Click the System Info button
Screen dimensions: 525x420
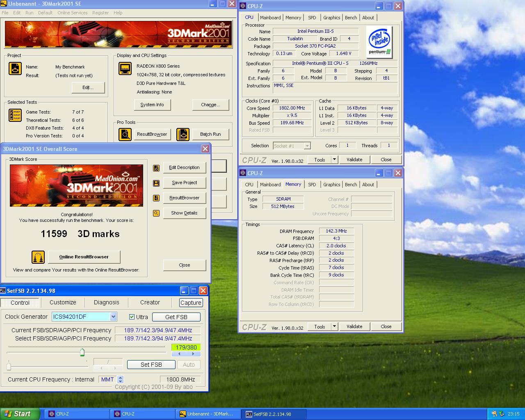152,105
